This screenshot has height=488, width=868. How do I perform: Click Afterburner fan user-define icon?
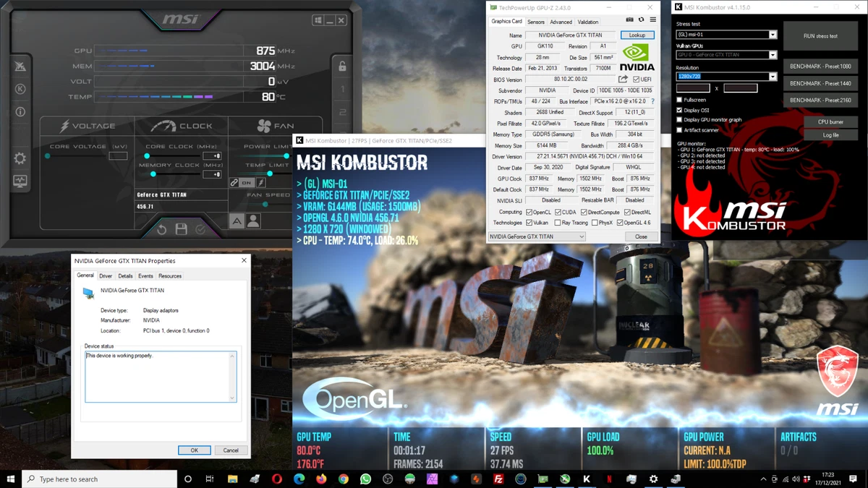tap(252, 221)
